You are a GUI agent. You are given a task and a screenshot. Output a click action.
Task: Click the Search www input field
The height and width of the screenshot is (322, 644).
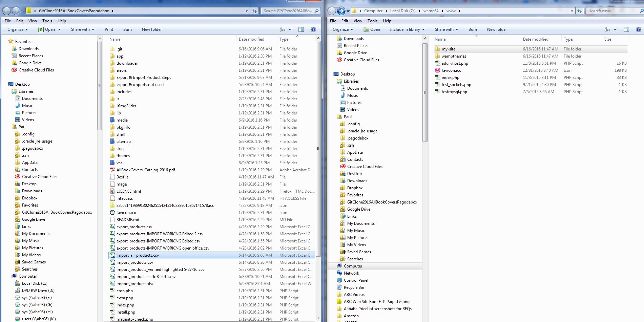coord(611,11)
